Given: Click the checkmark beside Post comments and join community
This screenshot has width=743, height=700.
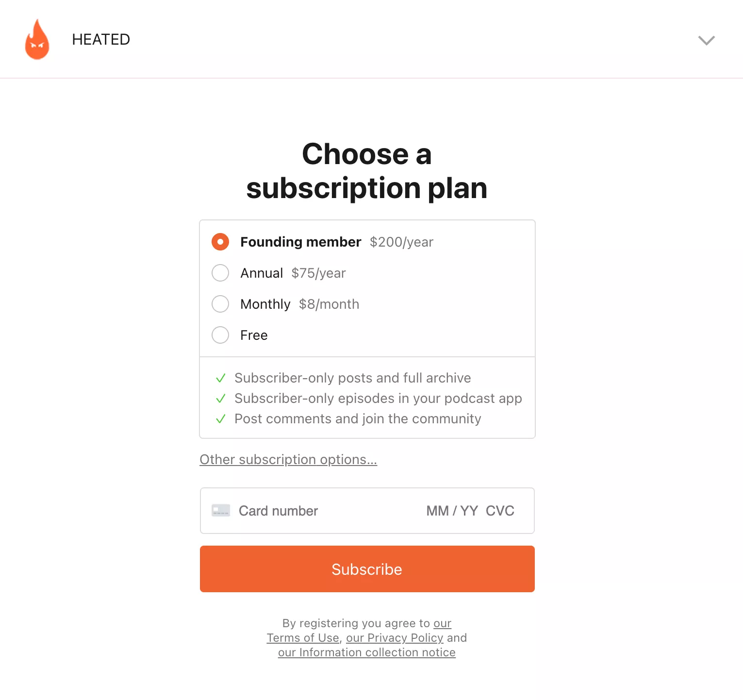Looking at the screenshot, I should click(x=220, y=419).
